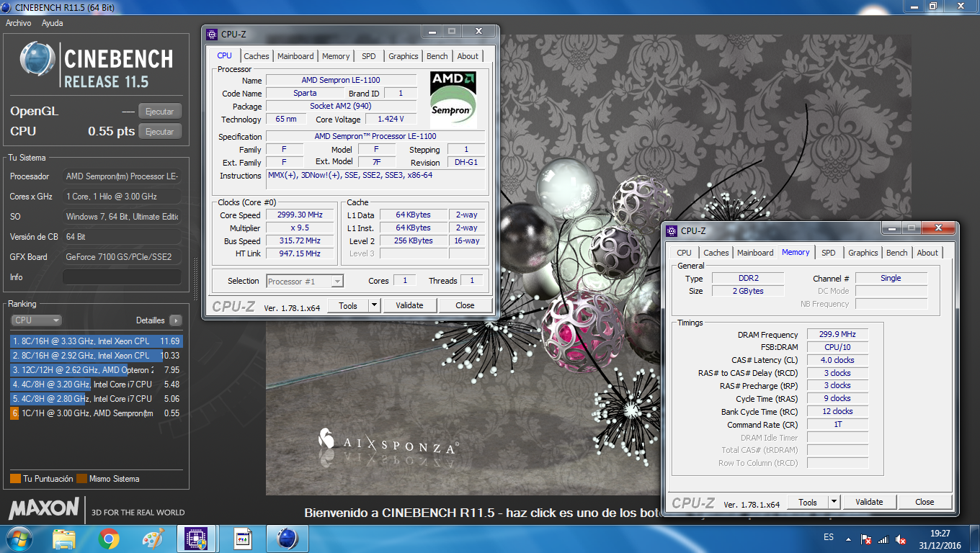Screen dimensions: 980x553
Task: Switch to Memory tab in CPU window
Action: [x=336, y=56]
